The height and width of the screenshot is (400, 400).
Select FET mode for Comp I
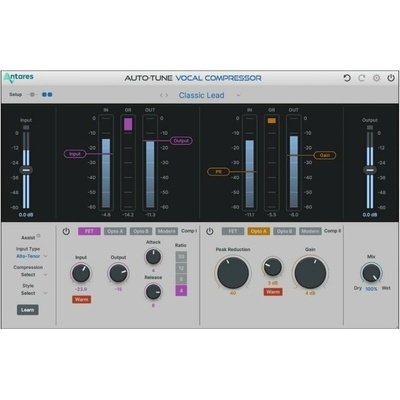89,231
